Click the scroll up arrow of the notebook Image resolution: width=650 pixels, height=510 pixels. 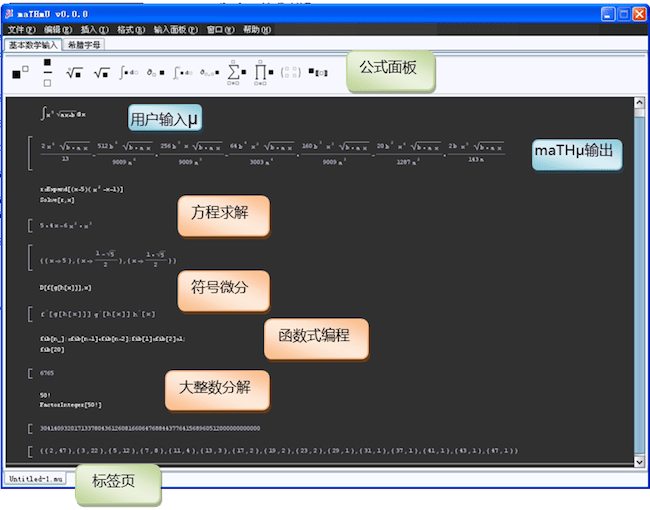coord(640,102)
